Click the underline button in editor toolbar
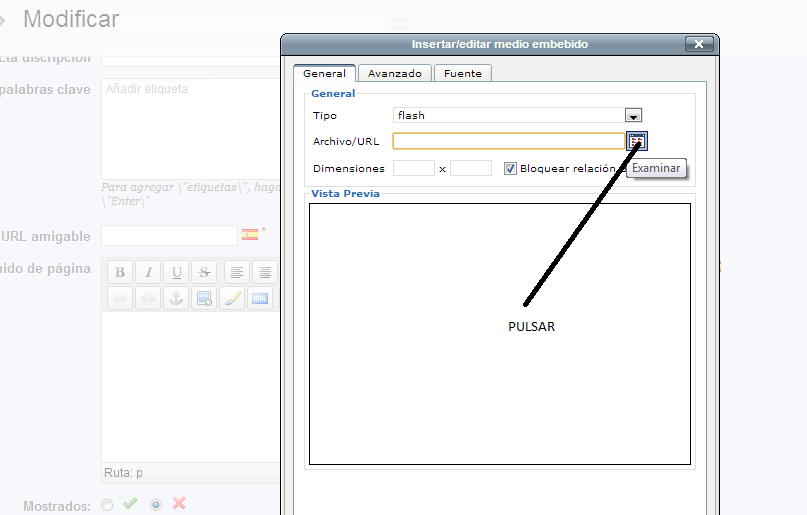807x515 pixels. point(176,272)
